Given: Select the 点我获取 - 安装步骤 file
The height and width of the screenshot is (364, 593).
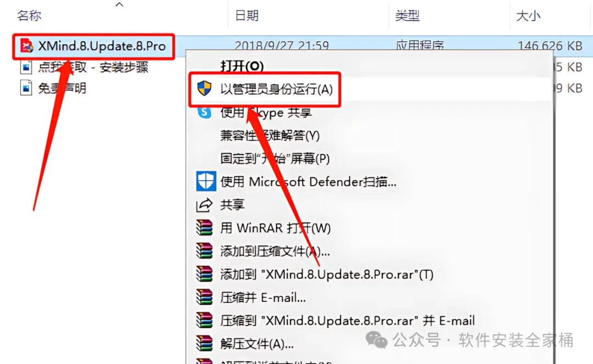Looking at the screenshot, I should (x=85, y=68).
